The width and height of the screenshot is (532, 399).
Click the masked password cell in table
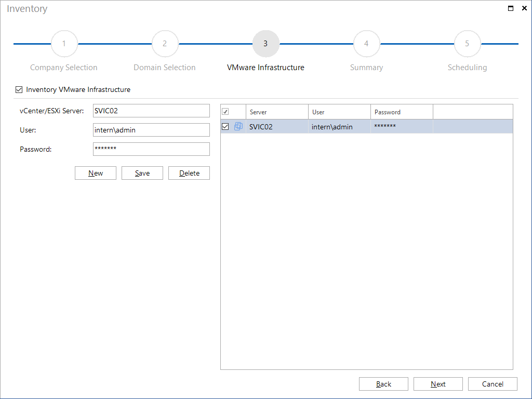(x=402, y=127)
